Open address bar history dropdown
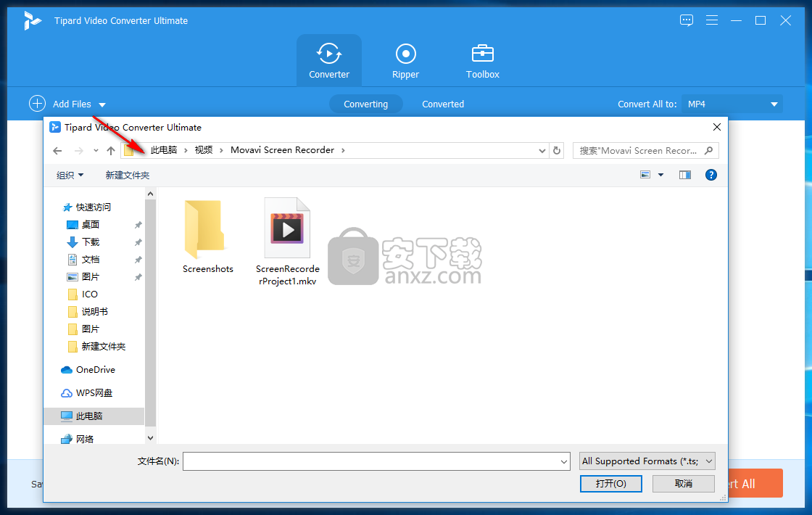Image resolution: width=812 pixels, height=515 pixels. 542,151
